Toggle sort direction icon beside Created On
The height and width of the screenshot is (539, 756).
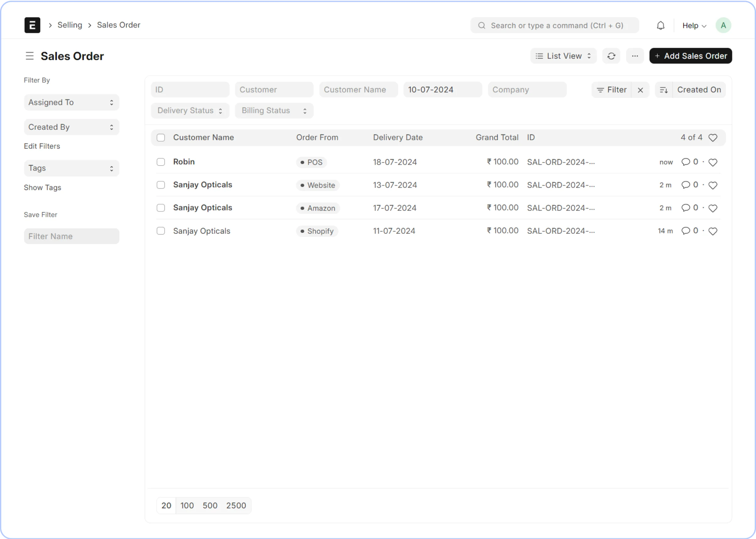point(664,90)
